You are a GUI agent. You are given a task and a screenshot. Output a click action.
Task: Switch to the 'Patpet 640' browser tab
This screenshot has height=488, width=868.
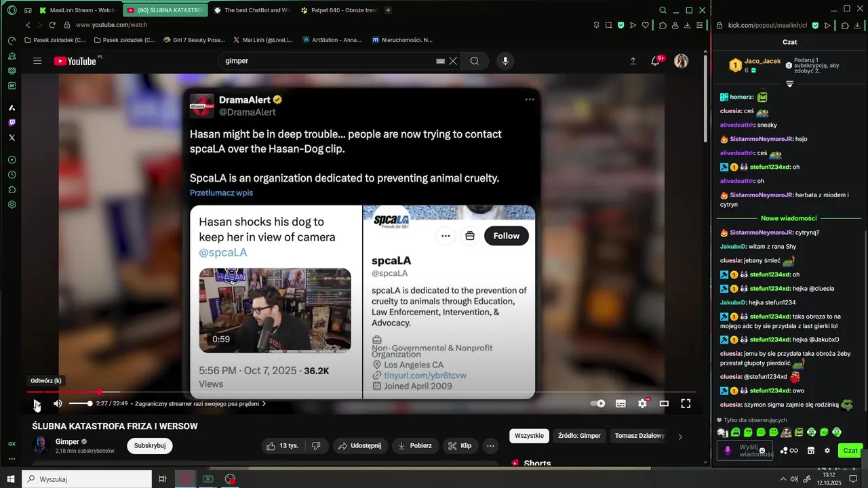click(338, 10)
